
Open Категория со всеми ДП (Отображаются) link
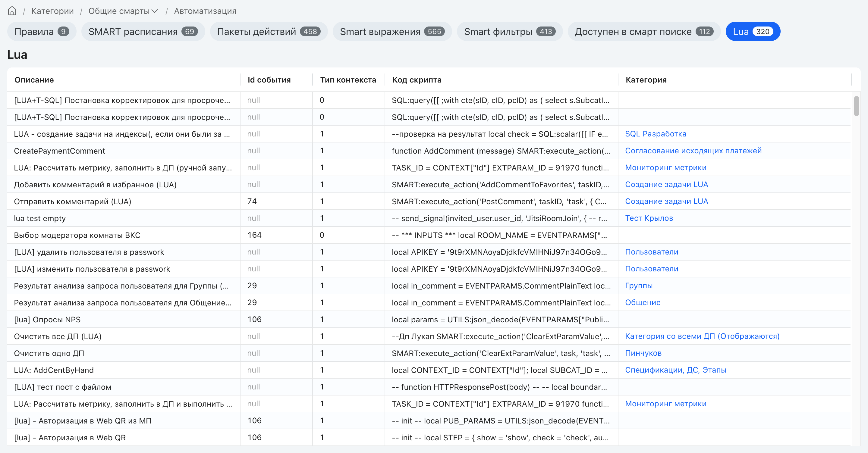coord(702,336)
